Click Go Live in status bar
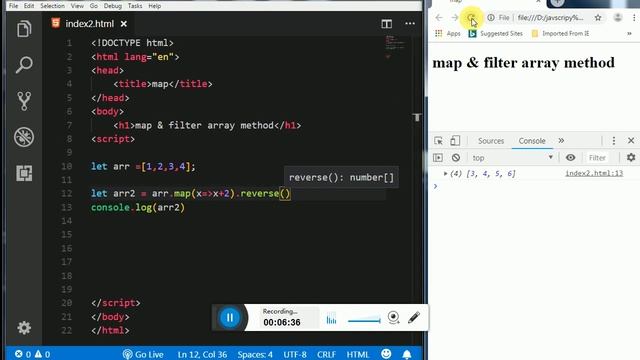Viewport: 640px width, 360px height. click(x=143, y=354)
